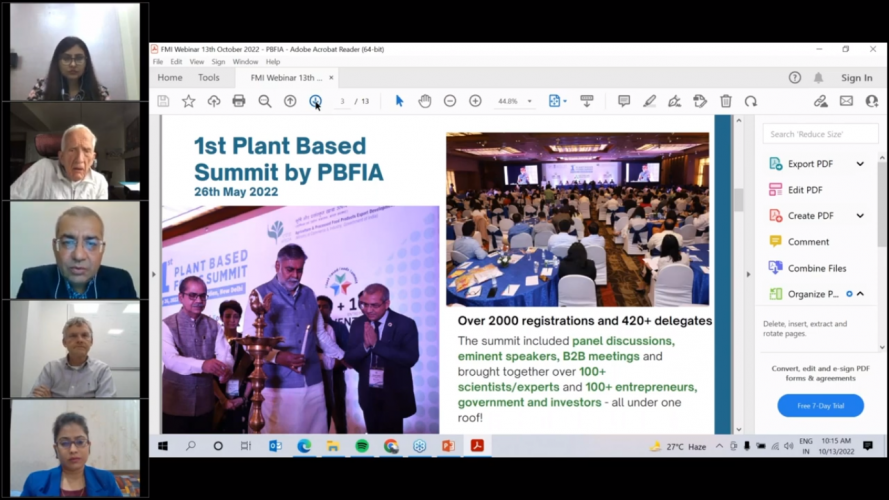The height and width of the screenshot is (500, 889).
Task: Expand Create PDF options
Action: tap(860, 215)
